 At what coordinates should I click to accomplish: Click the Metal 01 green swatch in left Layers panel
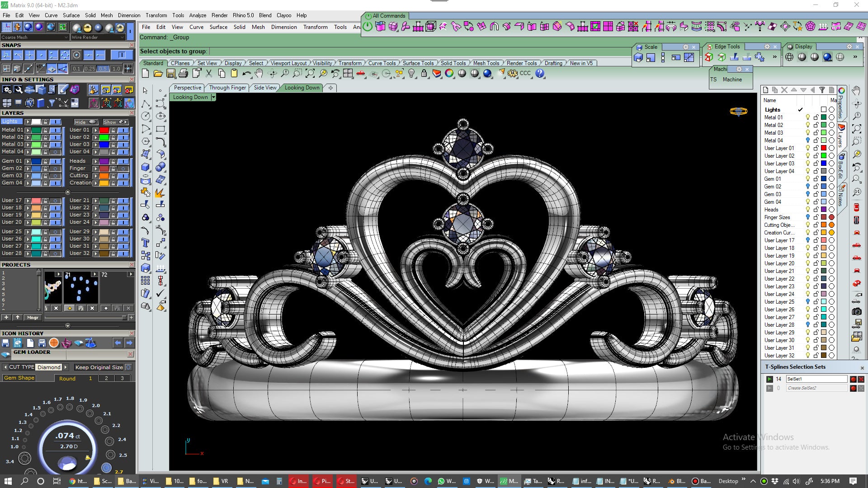[36, 130]
